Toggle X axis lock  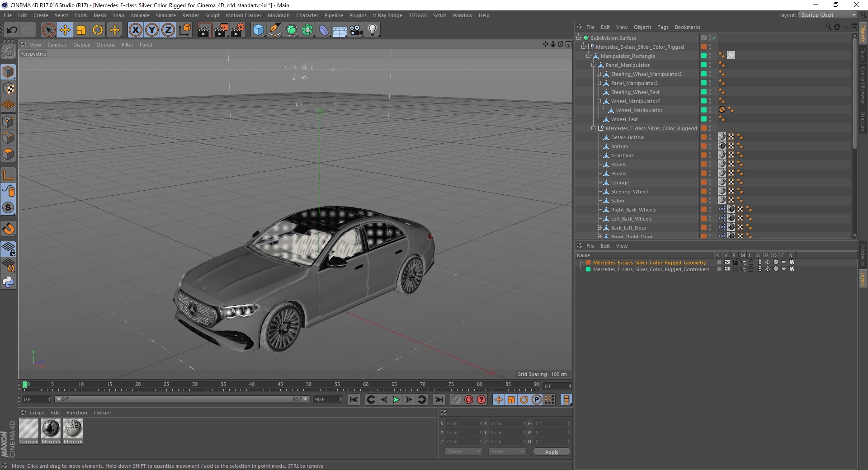click(135, 30)
